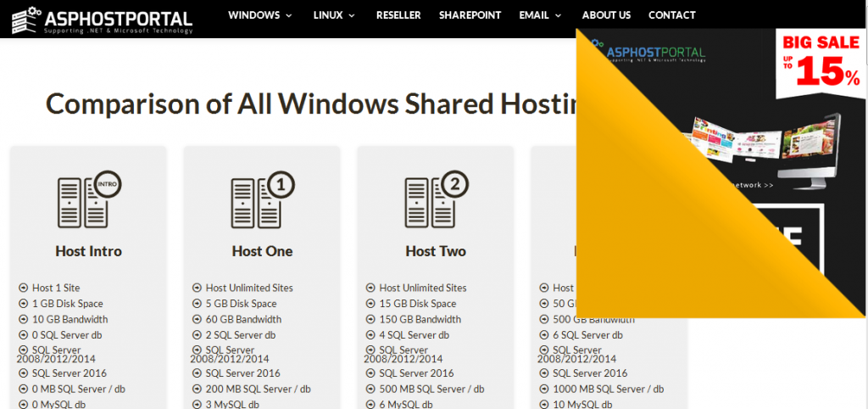Click the ASPHostPortal logo in header

coord(102,20)
